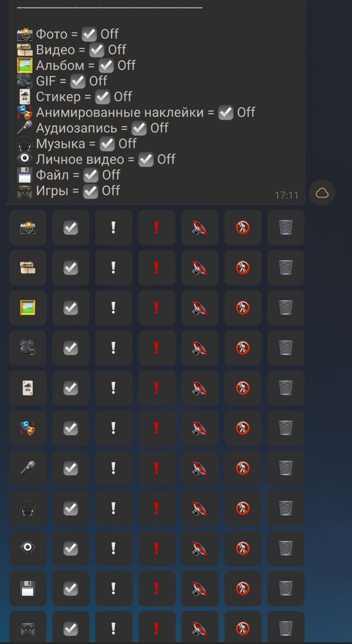Toggle the checkmark in the floppy disk File row
352x644 pixels.
click(71, 589)
